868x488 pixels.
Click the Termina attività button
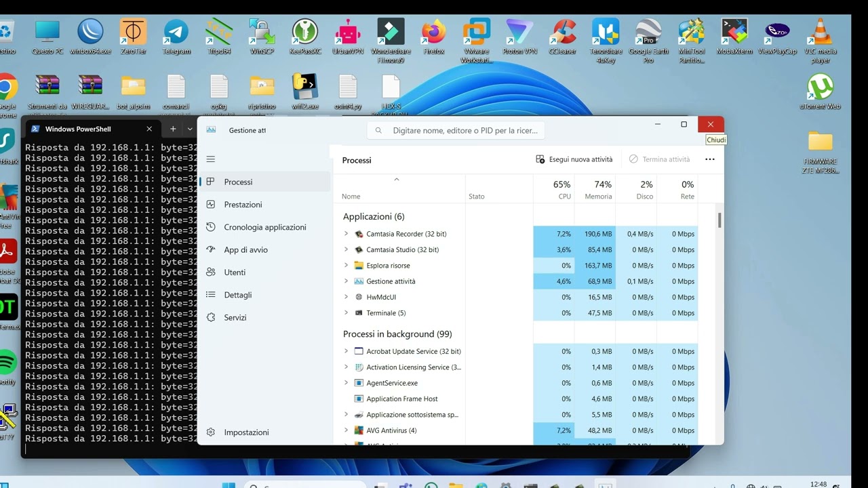[659, 159]
